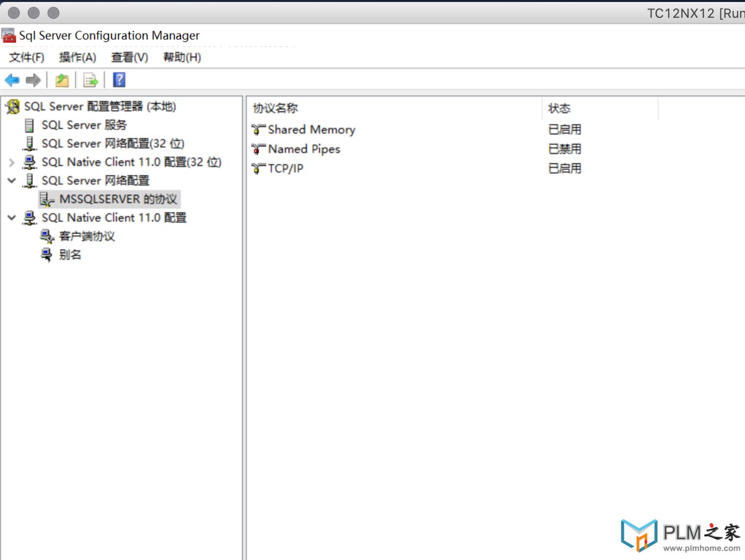Screen dimensions: 745x560
Task: Click the 客户端协议 icon
Action: point(47,236)
